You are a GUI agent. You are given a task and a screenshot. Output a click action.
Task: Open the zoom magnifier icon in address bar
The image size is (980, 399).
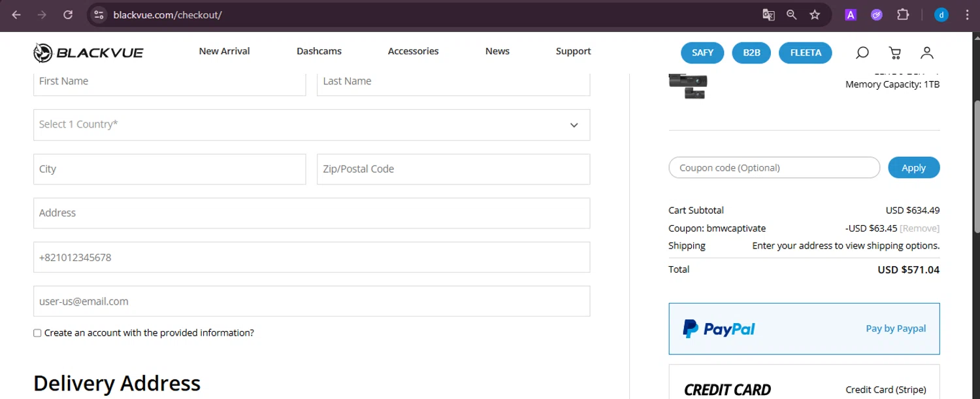coord(791,14)
